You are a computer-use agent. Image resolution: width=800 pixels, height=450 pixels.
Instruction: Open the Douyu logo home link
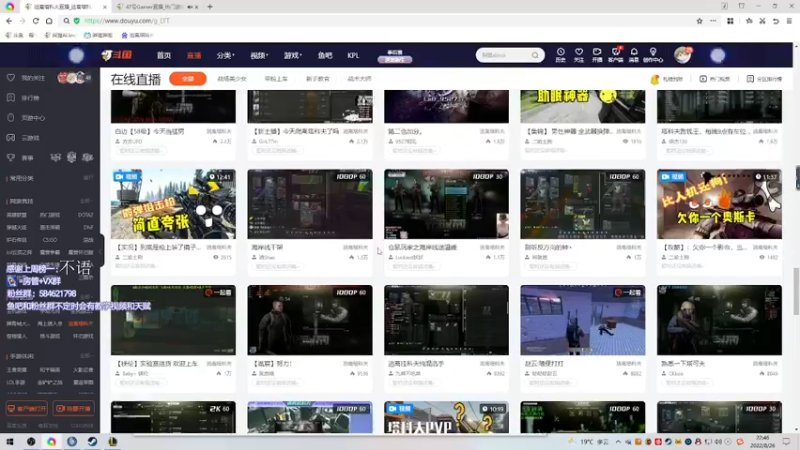[x=117, y=55]
